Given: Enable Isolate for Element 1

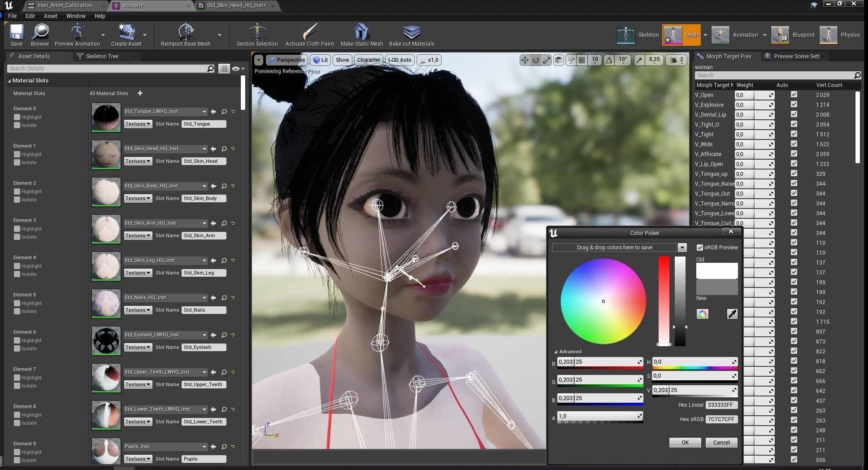Looking at the screenshot, I should 17,162.
